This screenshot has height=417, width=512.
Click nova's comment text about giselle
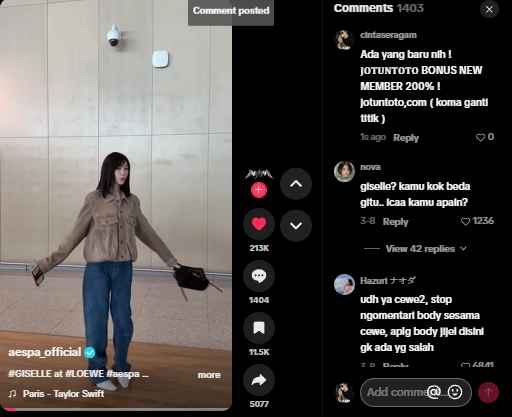point(415,194)
